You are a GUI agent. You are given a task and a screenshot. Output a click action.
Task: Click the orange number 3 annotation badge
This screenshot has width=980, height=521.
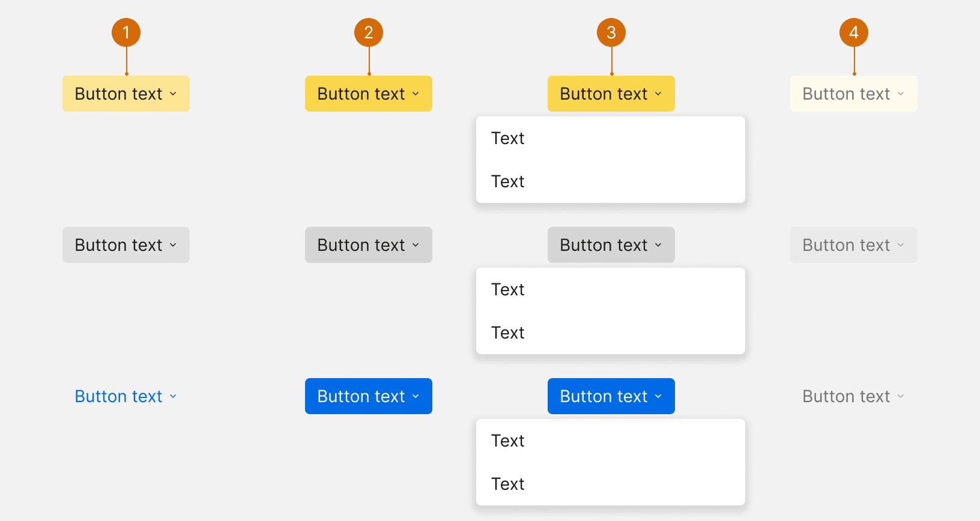click(x=611, y=32)
